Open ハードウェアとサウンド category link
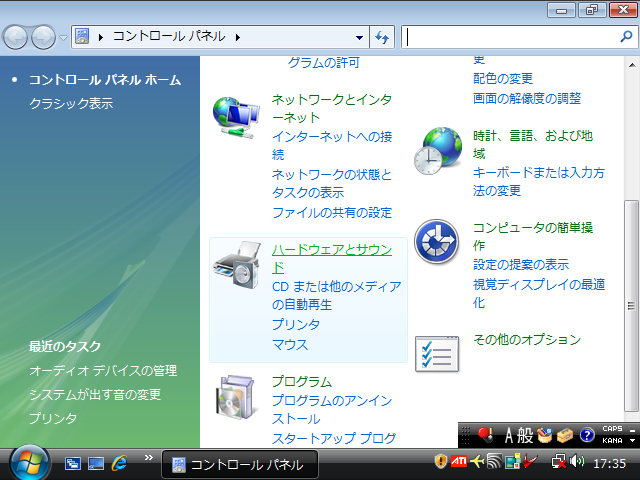Screen dimensions: 640x480 tap(332, 259)
